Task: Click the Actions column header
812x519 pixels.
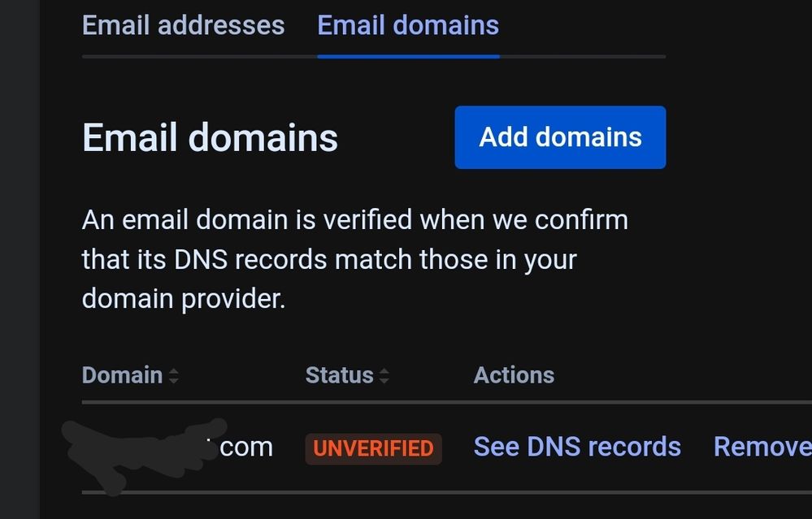Action: point(514,375)
